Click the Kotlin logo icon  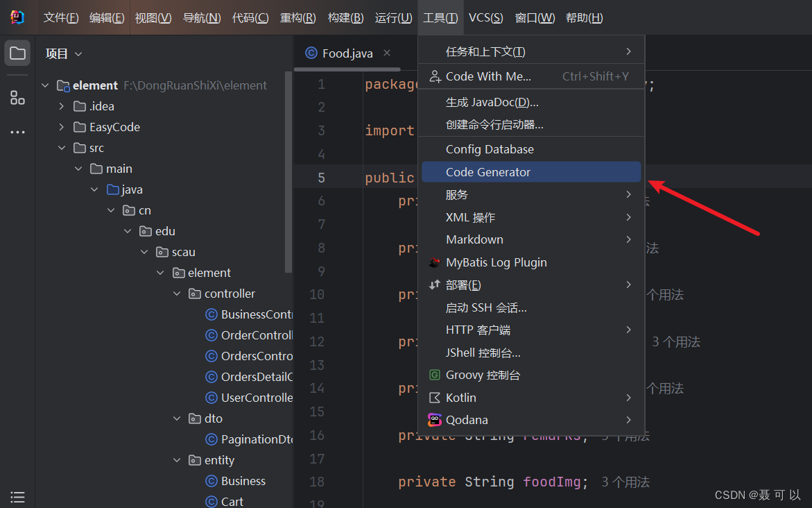click(x=435, y=398)
